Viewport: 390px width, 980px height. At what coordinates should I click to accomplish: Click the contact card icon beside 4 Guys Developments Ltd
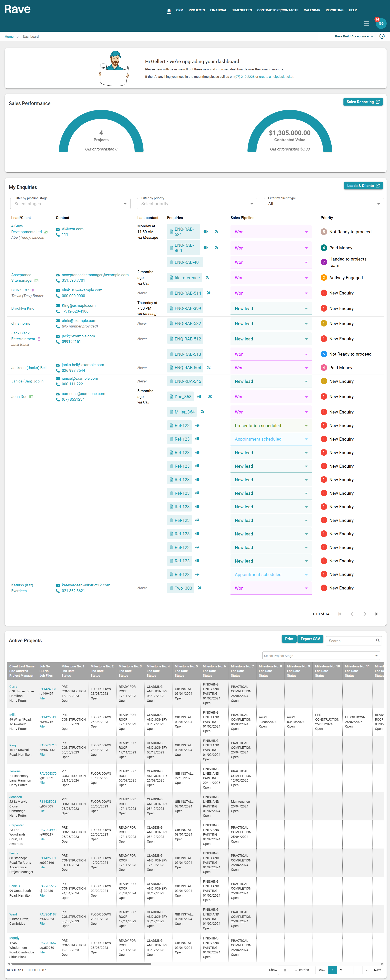tap(46, 232)
